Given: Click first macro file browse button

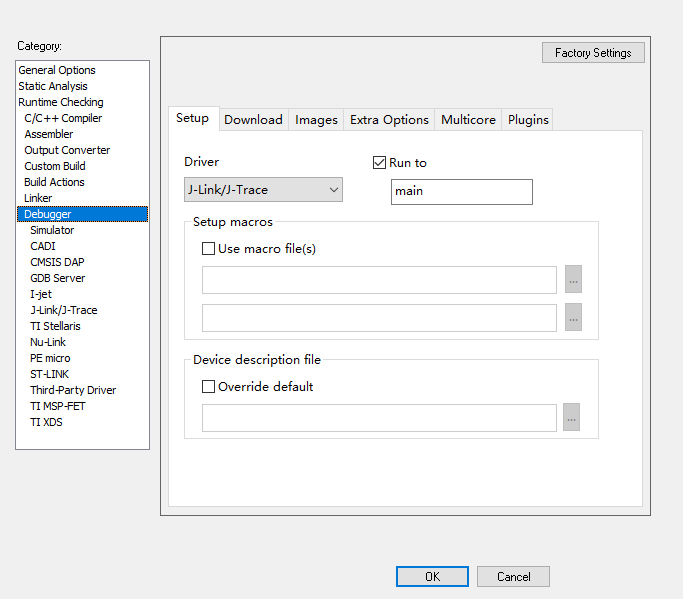Looking at the screenshot, I should tap(573, 280).
